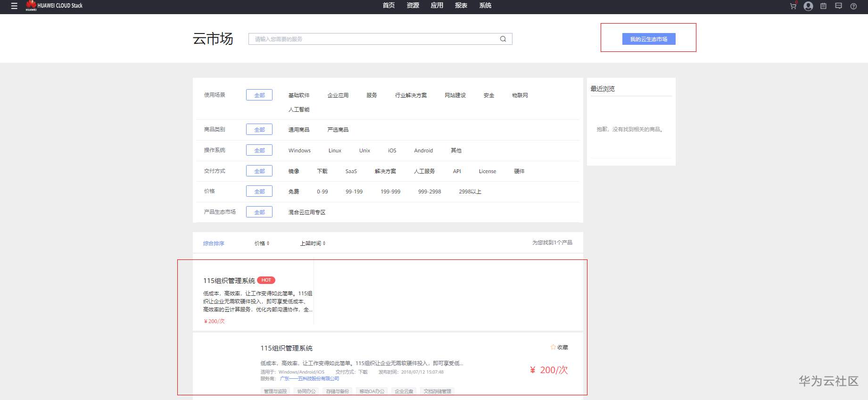868x400 pixels.
Task: Choose 通用商品 product category
Action: tap(299, 130)
